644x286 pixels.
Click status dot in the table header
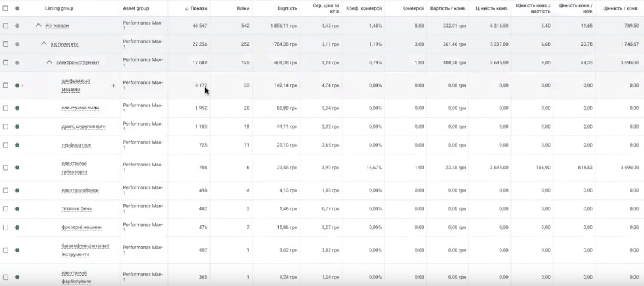pyautogui.click(x=17, y=8)
